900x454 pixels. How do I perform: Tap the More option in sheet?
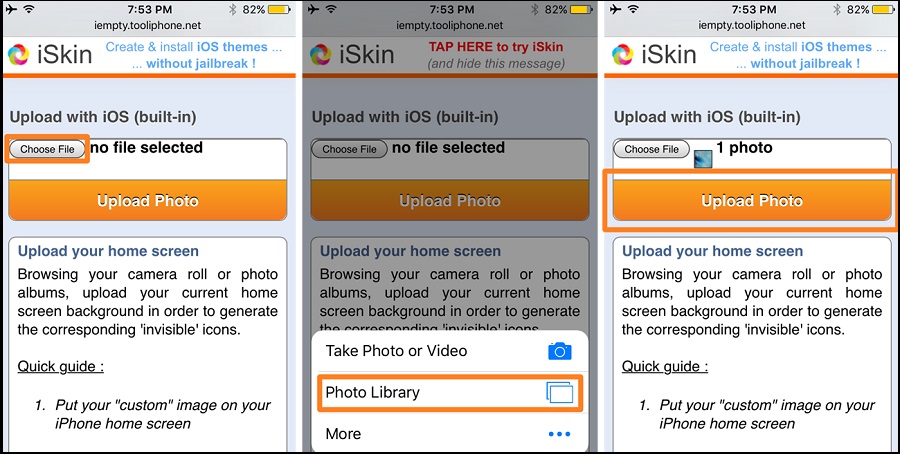[450, 434]
